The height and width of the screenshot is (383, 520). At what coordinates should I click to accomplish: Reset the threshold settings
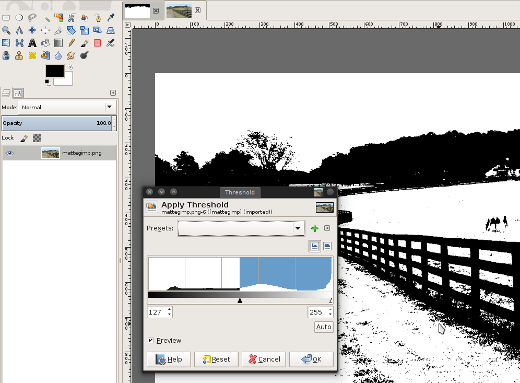pyautogui.click(x=216, y=359)
